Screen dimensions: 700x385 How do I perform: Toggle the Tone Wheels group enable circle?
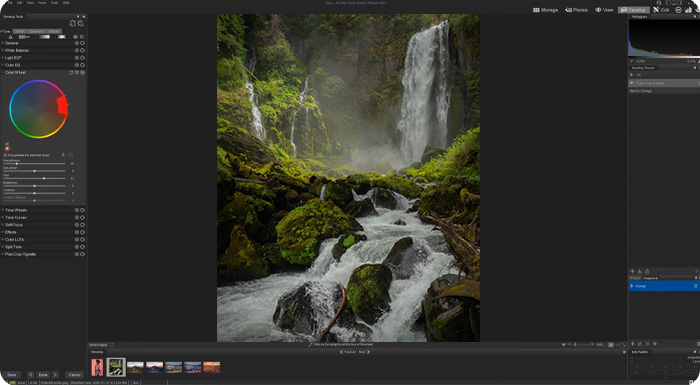pyautogui.click(x=83, y=210)
